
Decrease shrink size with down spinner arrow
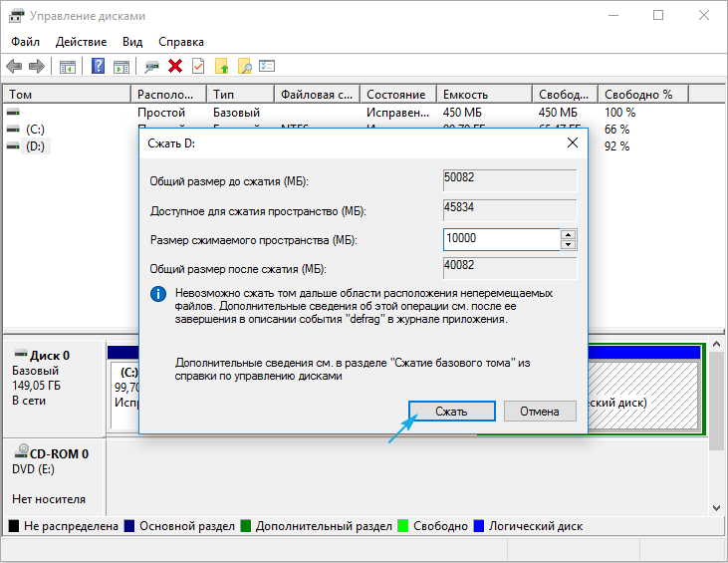(569, 245)
